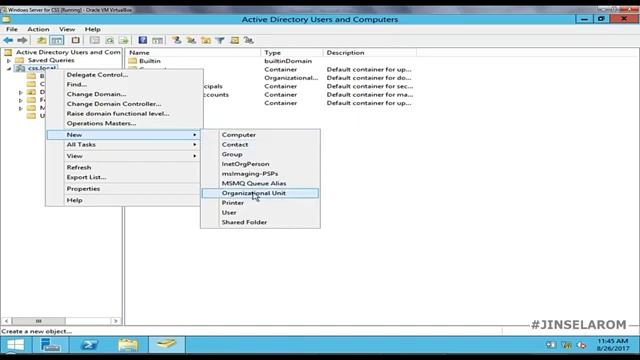Image resolution: width=640 pixels, height=360 pixels.
Task: Toggle the Show/Hide Console Tree toolbar icon
Action: tap(57, 40)
